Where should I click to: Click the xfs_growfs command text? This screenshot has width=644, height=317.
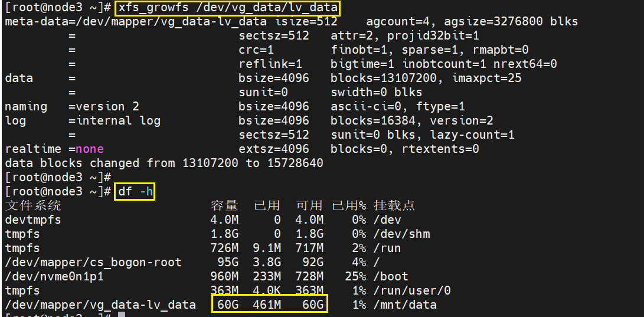pos(228,8)
